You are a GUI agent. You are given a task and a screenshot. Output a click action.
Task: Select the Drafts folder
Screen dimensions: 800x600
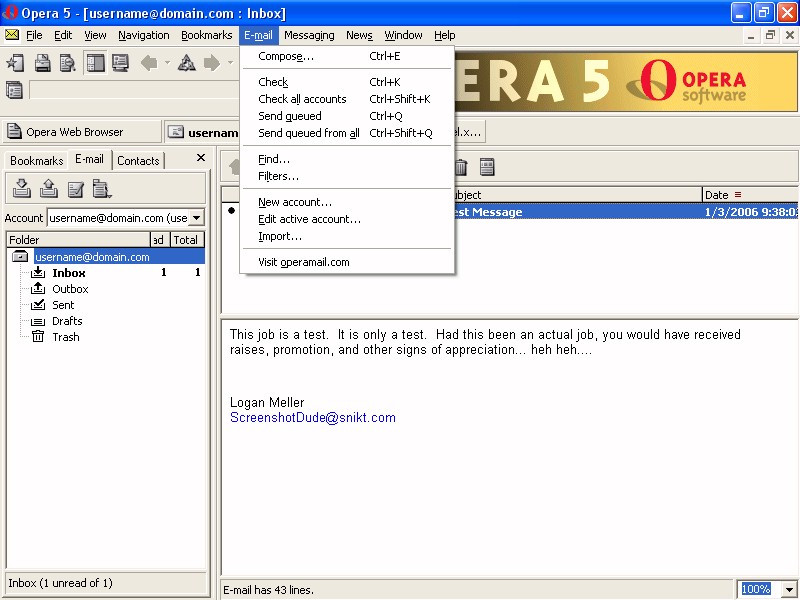pyautogui.click(x=67, y=321)
